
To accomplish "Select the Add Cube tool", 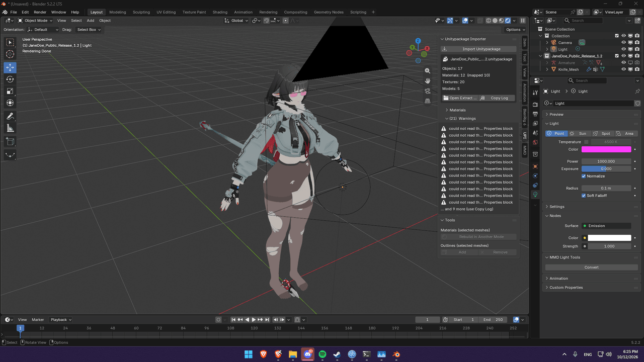I will click(x=10, y=142).
